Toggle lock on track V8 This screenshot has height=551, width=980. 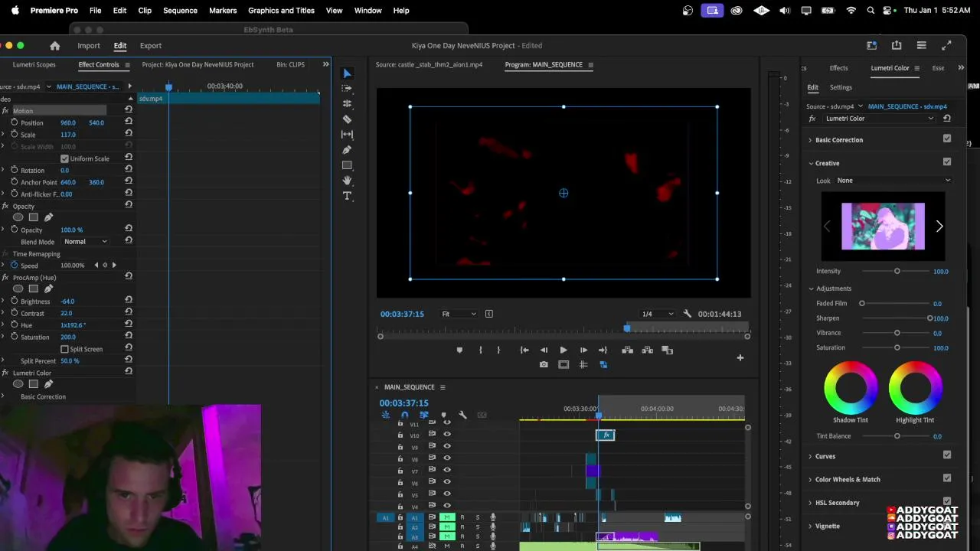[x=400, y=459]
